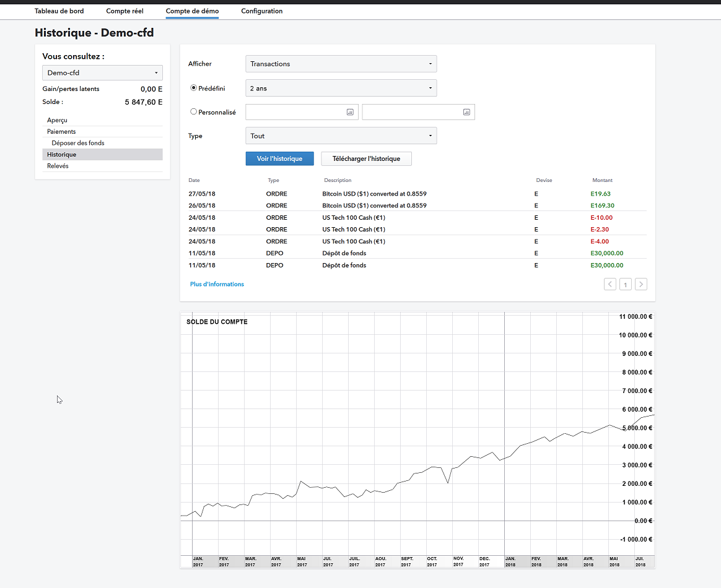Image resolution: width=721 pixels, height=588 pixels.
Task: Open the Tableau de bord tab
Action: pyautogui.click(x=59, y=11)
